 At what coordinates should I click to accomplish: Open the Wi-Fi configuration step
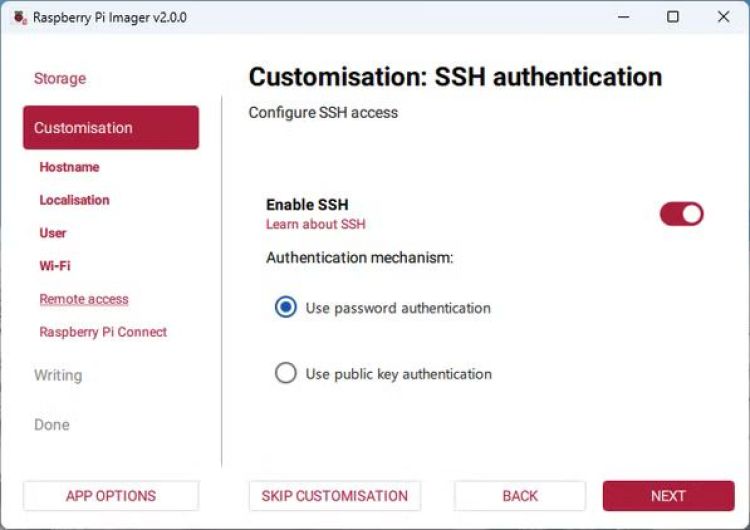click(x=55, y=266)
